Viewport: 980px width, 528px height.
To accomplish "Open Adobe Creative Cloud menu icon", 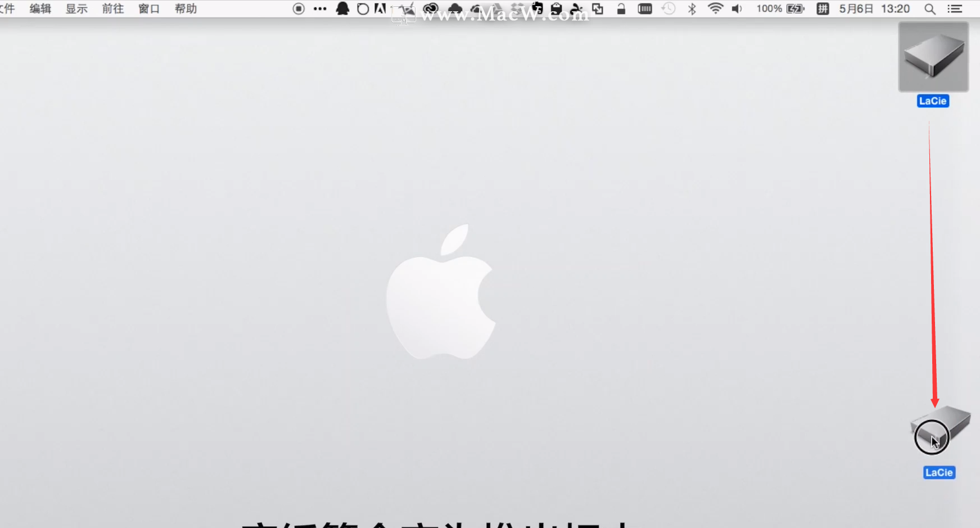I will 431,8.
